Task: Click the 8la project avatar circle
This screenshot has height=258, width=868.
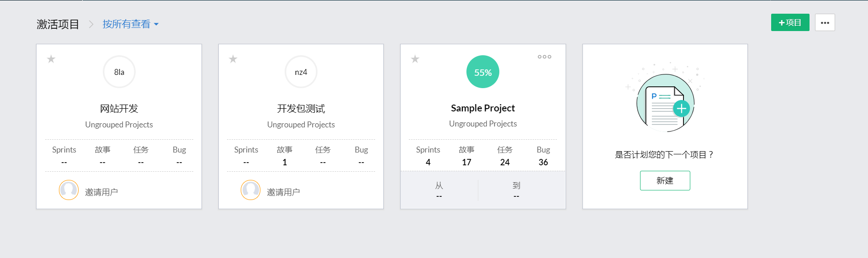Action: point(119,72)
